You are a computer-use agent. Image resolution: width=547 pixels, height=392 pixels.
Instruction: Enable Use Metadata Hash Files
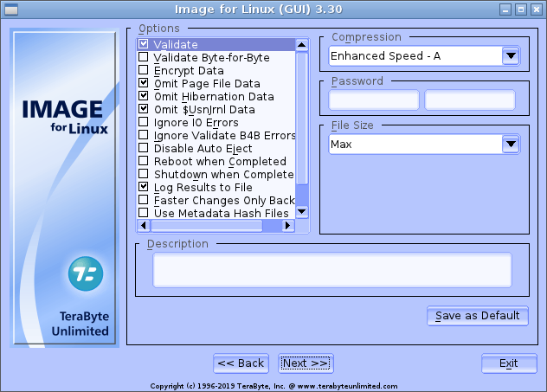coord(143,212)
